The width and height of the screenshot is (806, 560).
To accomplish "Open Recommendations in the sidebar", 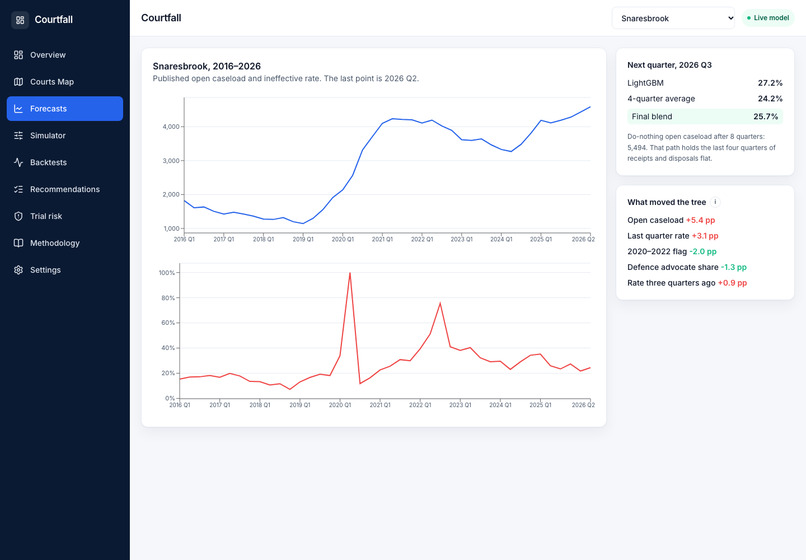I will (x=65, y=189).
